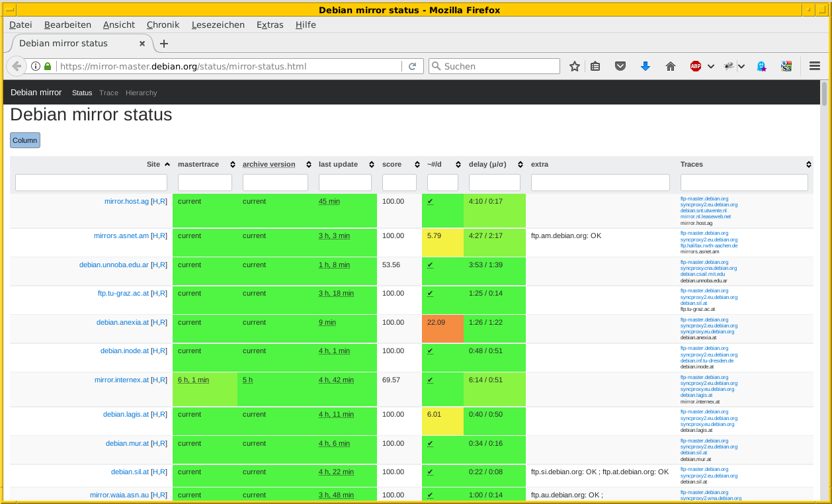Open the downloads arrow icon
The image size is (832, 504).
point(645,66)
